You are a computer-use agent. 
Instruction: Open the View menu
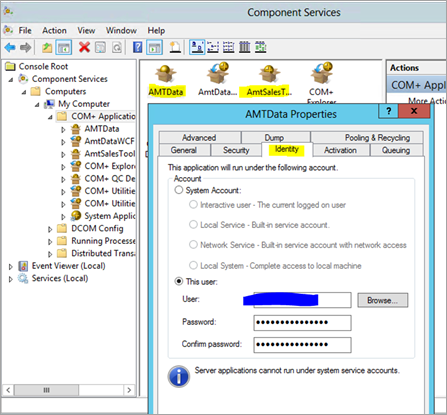(x=86, y=31)
